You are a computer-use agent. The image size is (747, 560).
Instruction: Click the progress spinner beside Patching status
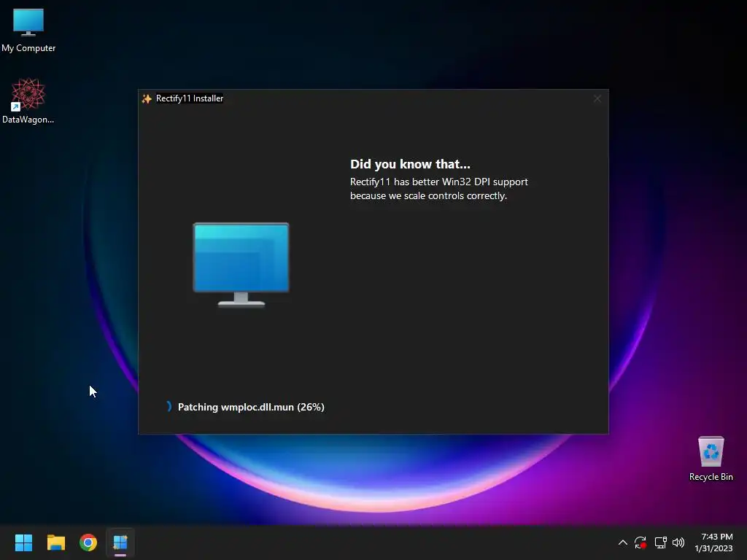[x=169, y=406]
